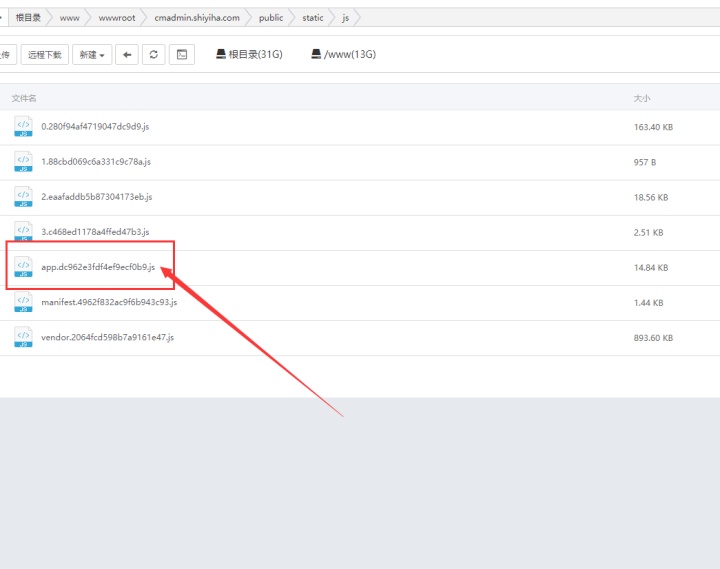Open file app.dc962e3fdf4ef9ecf0b9.js

click(98, 267)
